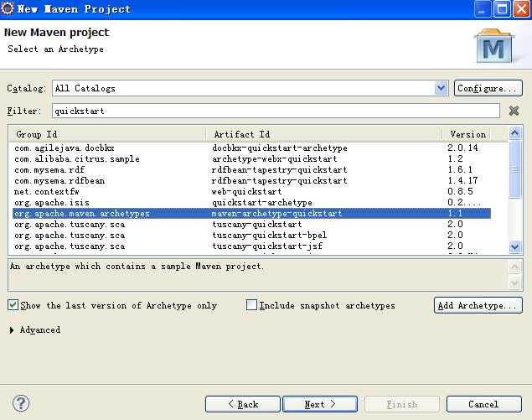Toggle Show the last version of Archetype only
Viewport: 532px width, 420px height.
(13, 305)
